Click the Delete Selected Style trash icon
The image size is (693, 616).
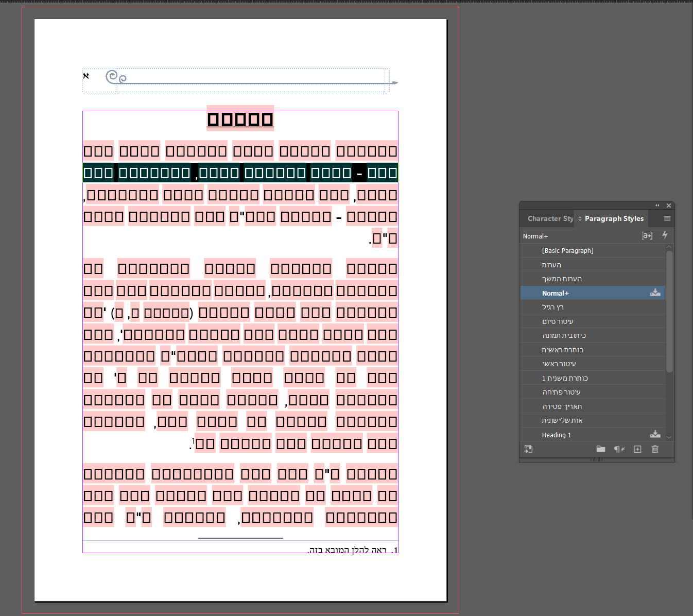pos(655,449)
